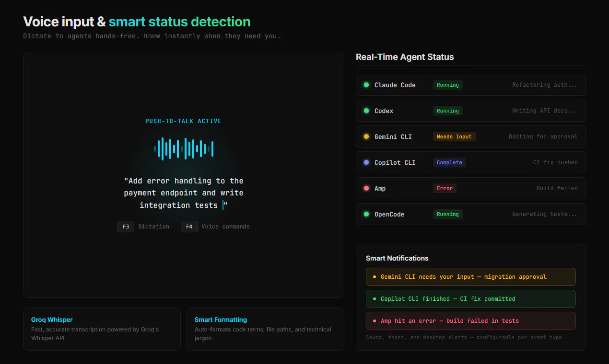The height and width of the screenshot is (364, 609).
Task: Click the 'Waiting for approval' status text
Action: click(543, 136)
